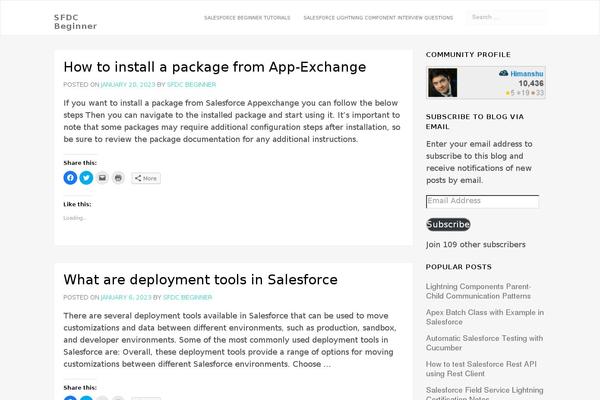Click 'Join 109 other subscribers' text
The width and height of the screenshot is (600, 400).
click(x=476, y=245)
